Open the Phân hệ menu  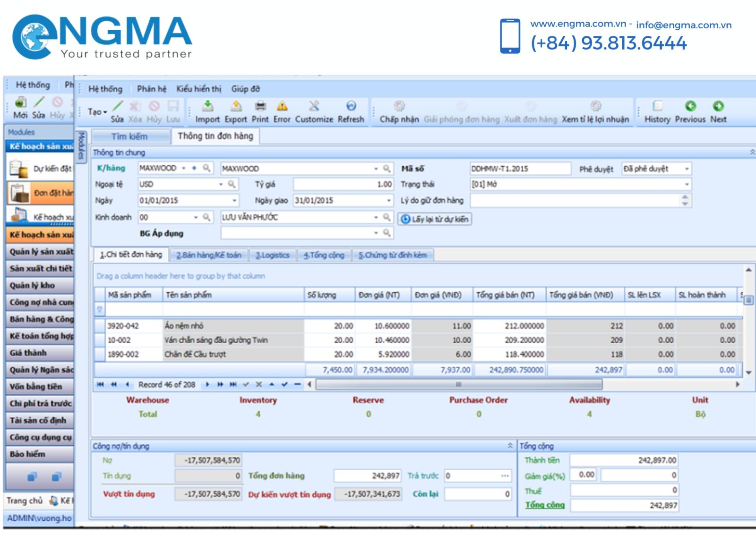tap(152, 89)
